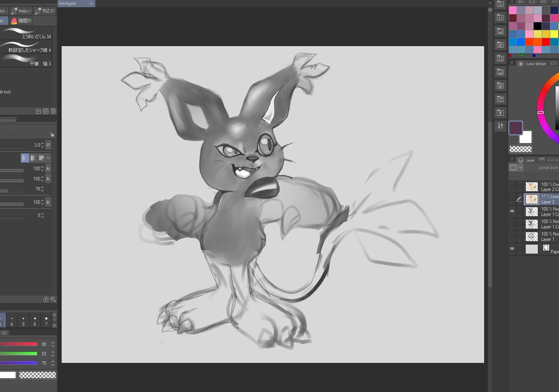Adjust the 78 value stepper
Screen dimensions: 559x392
42,189
